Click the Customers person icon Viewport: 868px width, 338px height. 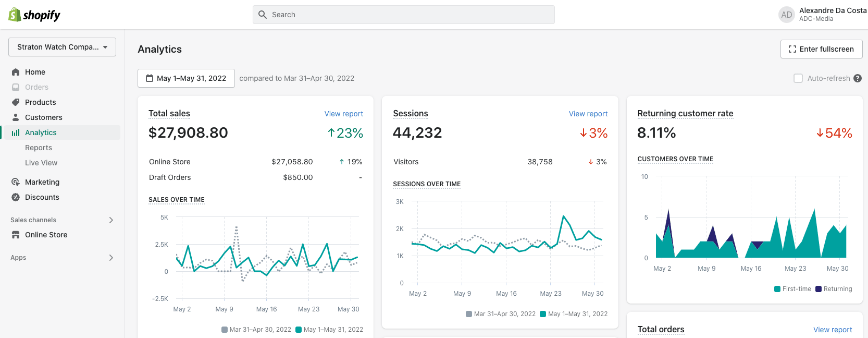[16, 117]
